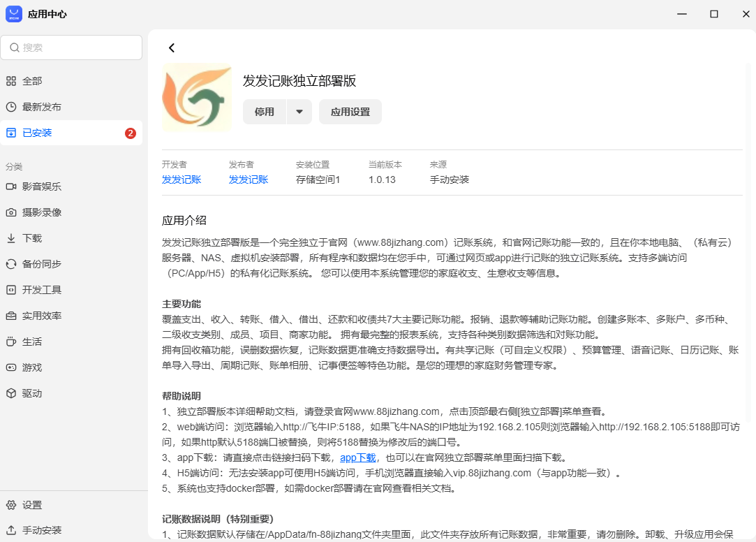756x542 pixels.
Task: Open the 发发记账 developer link
Action: (x=181, y=180)
